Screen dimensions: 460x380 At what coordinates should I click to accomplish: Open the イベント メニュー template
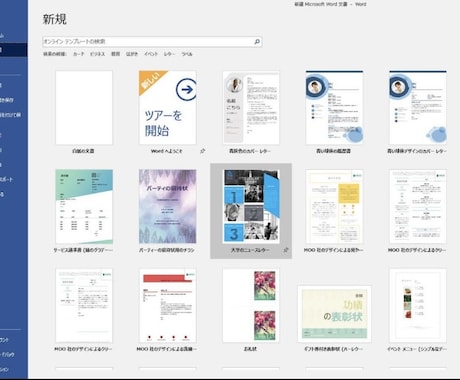pos(418,306)
